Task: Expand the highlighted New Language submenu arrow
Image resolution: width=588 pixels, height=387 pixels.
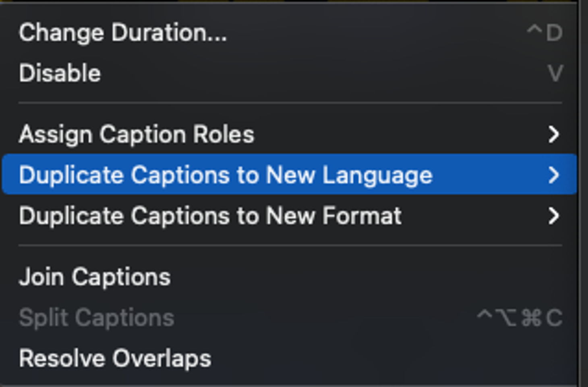Action: pyautogui.click(x=554, y=175)
